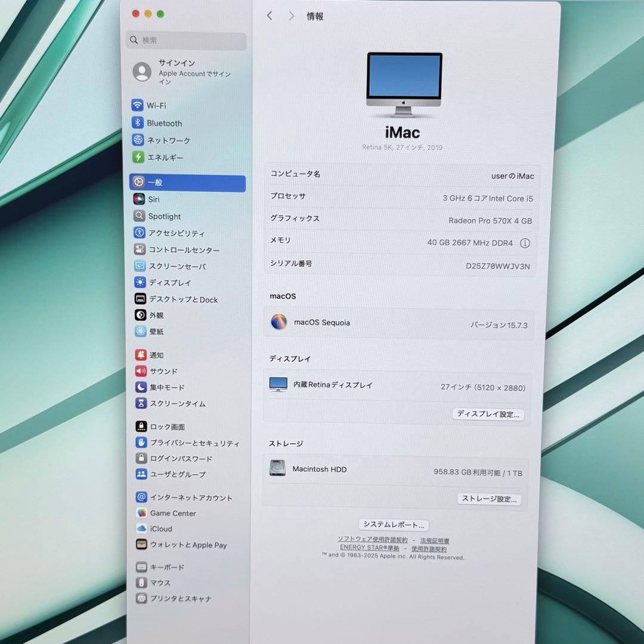Open the 法規証明書 link
This screenshot has height=644, width=644.
[435, 540]
